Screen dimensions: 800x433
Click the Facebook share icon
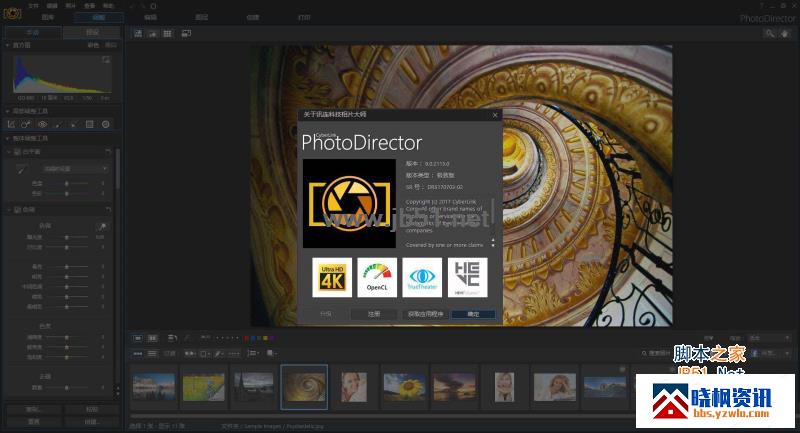click(x=755, y=353)
